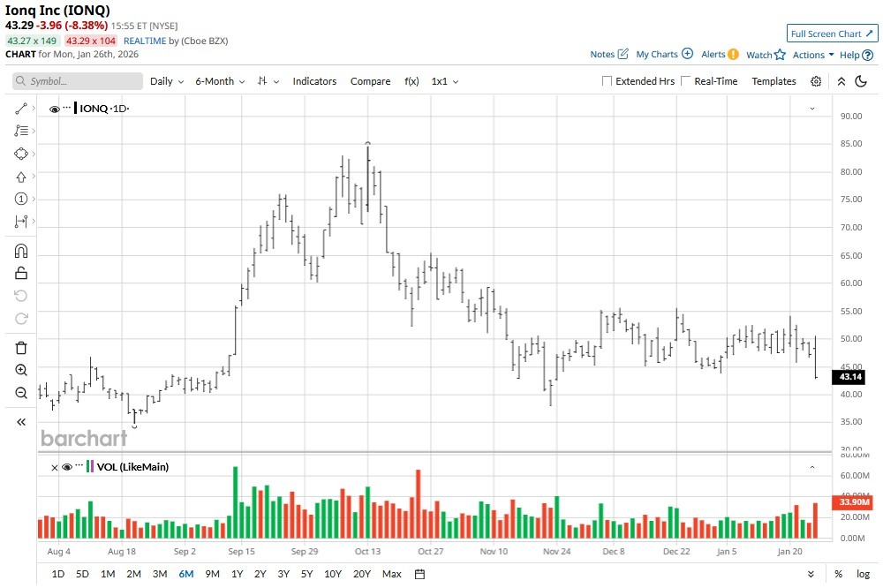Open the Help question icon
Screen dimensions: 883x588
click(x=868, y=55)
